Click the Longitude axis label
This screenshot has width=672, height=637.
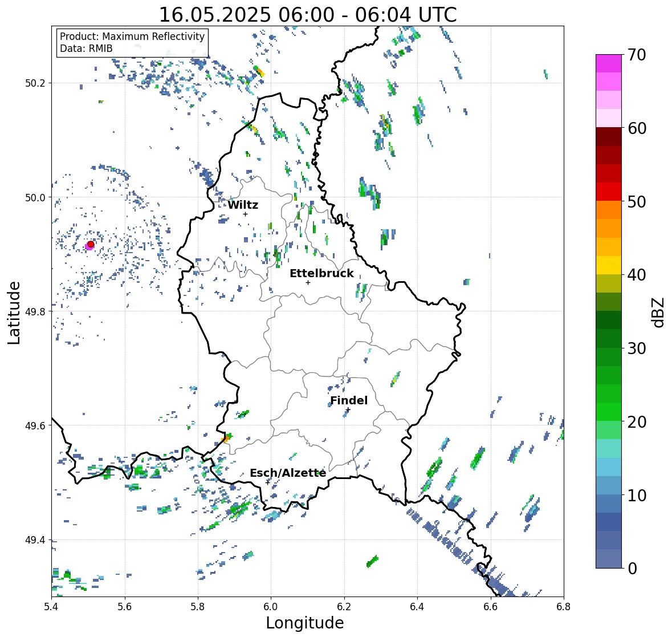(305, 623)
